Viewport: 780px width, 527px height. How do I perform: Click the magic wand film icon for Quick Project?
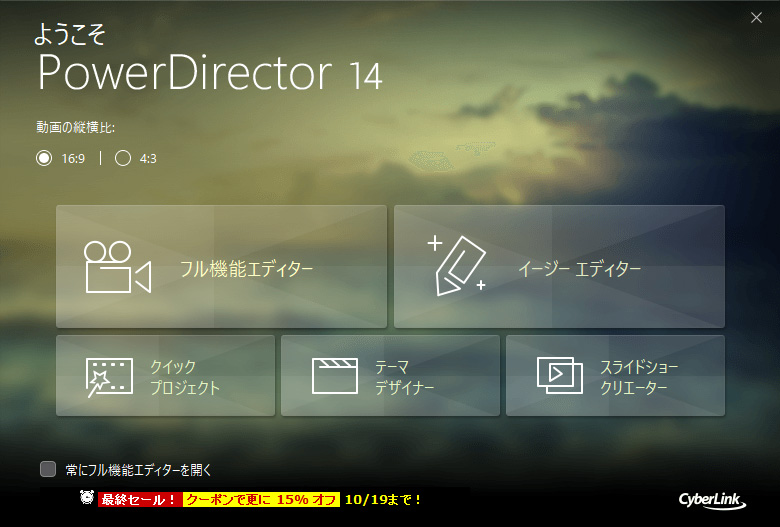(x=109, y=377)
